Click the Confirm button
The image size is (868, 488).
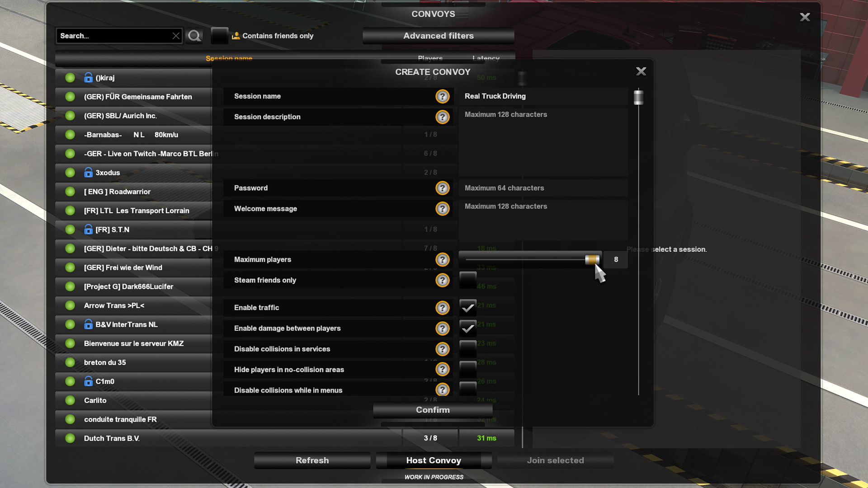point(433,410)
